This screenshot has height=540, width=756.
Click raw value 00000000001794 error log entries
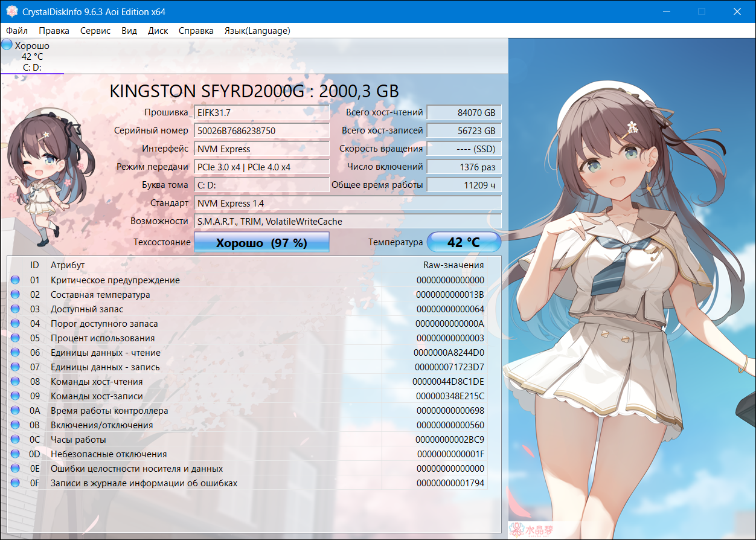click(x=450, y=483)
